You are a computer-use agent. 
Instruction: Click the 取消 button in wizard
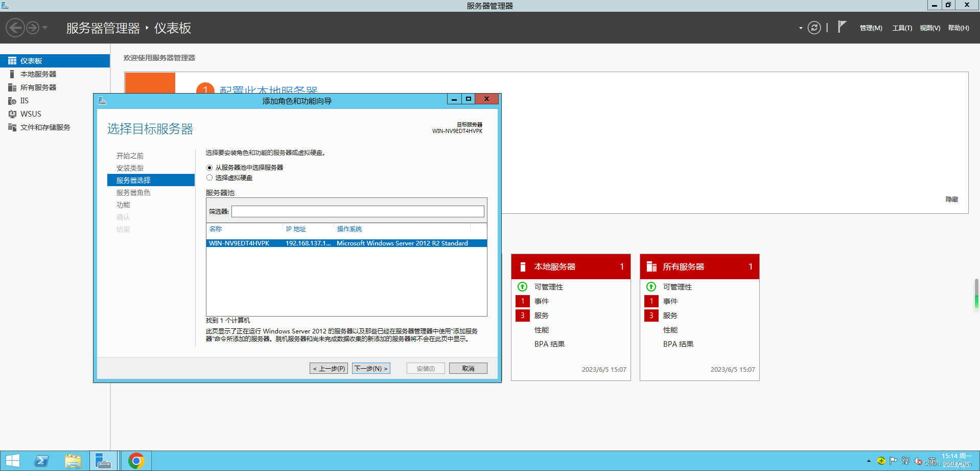pyautogui.click(x=468, y=368)
